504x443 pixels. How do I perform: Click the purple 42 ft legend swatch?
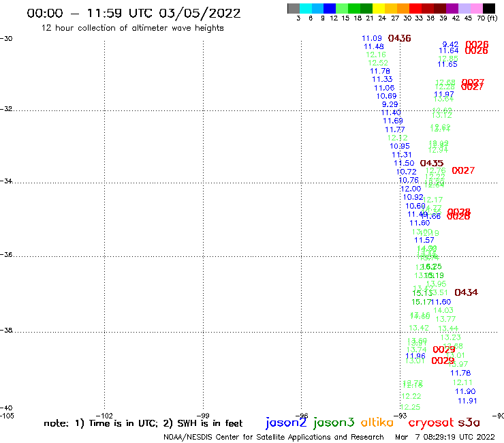coord(452,8)
